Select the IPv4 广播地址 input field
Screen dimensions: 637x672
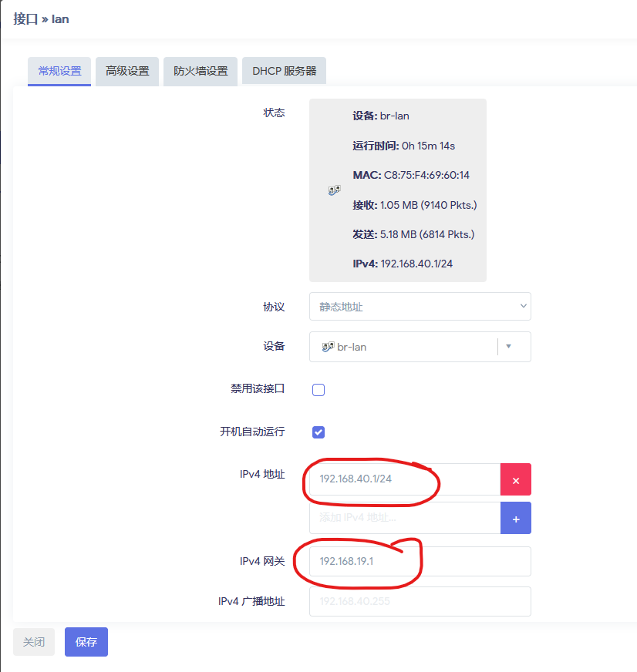point(420,601)
